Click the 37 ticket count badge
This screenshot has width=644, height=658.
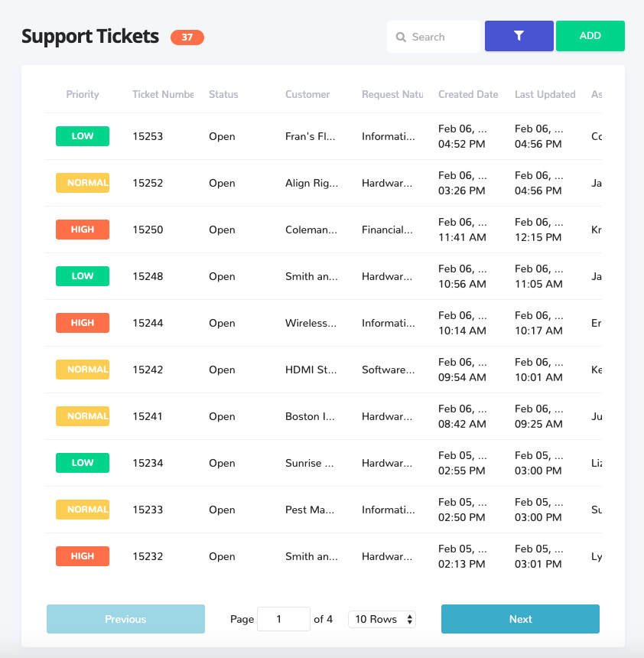point(187,37)
